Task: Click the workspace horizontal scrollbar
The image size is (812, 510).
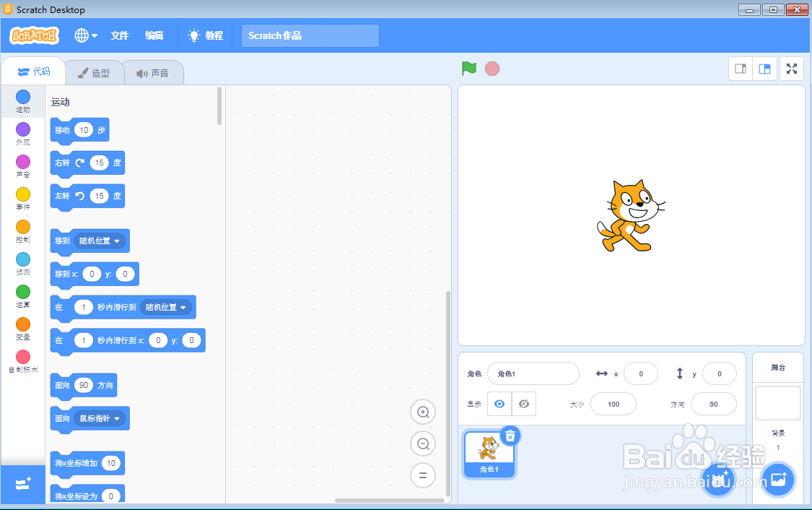Action: 390,501
